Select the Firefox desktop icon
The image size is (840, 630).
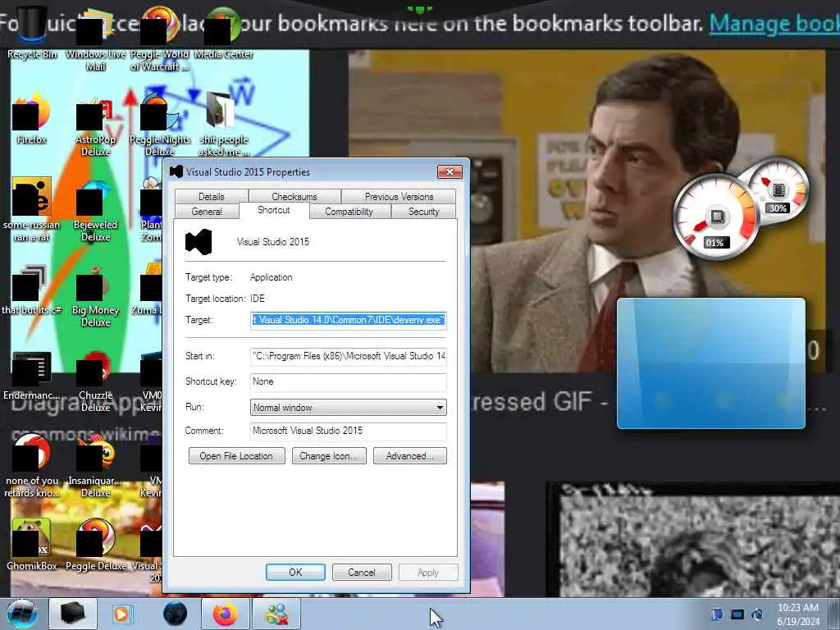[32, 119]
